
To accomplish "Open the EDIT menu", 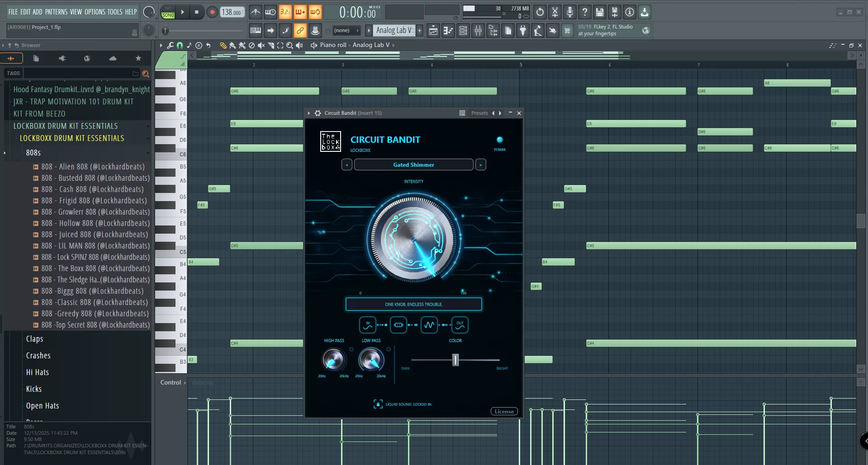I will [25, 12].
